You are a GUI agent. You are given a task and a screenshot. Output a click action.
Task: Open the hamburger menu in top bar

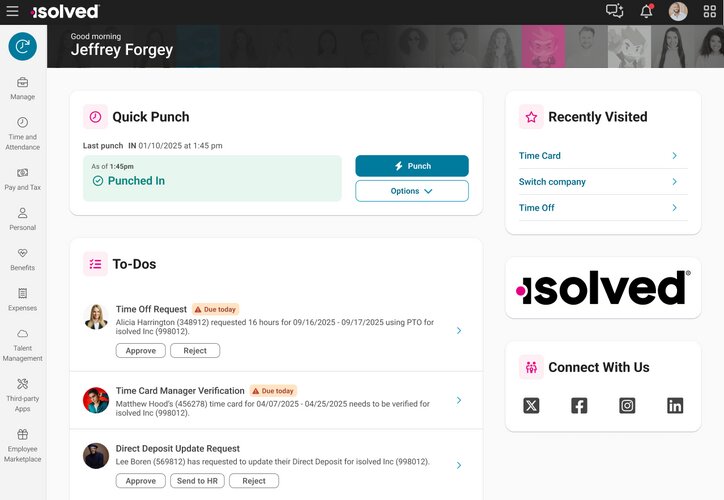[12, 11]
